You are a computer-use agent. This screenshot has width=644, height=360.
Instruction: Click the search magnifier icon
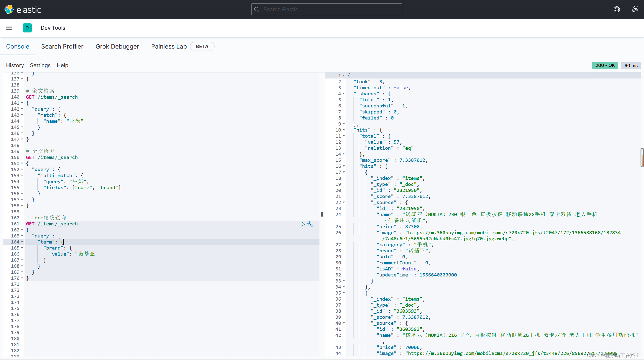(257, 9)
